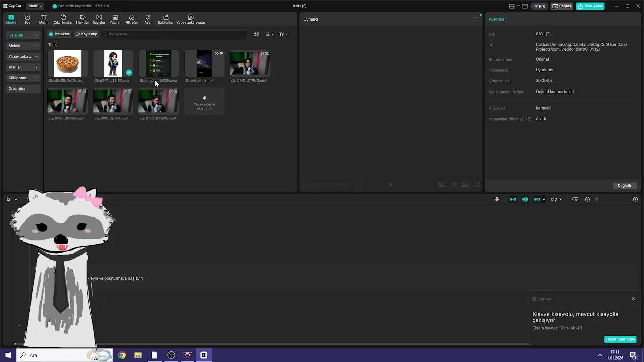Image resolution: width=644 pixels, height=362 pixels.
Task: Toggle main track magnet icon
Action: tap(513, 199)
